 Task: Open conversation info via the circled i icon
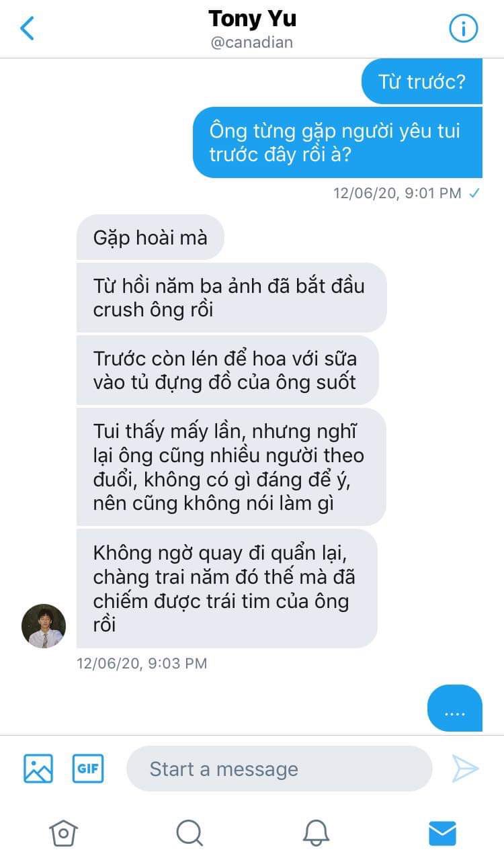tap(463, 29)
